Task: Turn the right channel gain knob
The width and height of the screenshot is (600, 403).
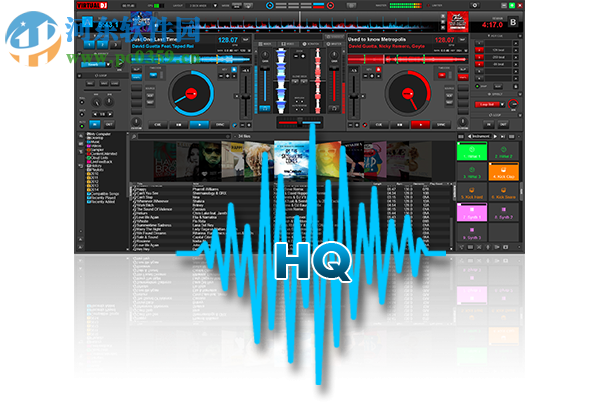Action: point(334,55)
